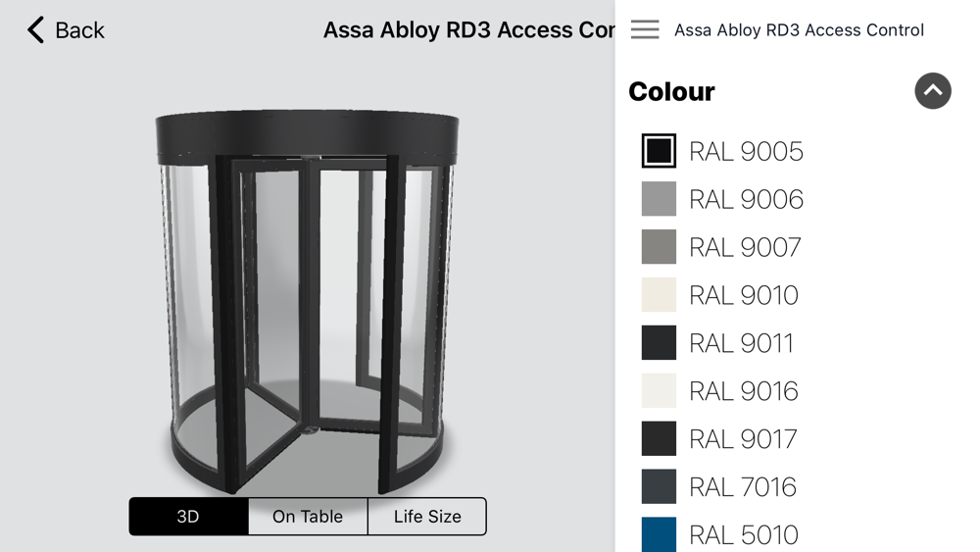Pick the RAL 9007 colour swatch
This screenshot has height=552, width=980.
point(659,247)
